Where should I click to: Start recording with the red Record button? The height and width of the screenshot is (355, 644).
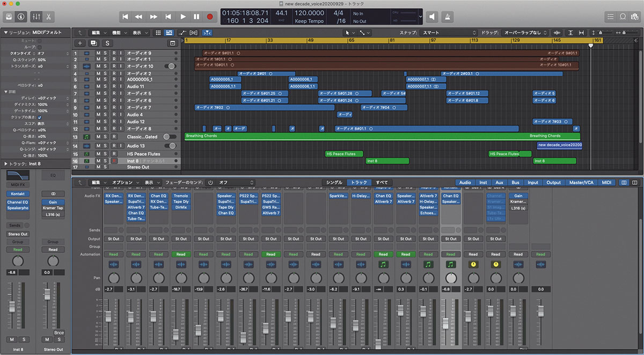210,17
